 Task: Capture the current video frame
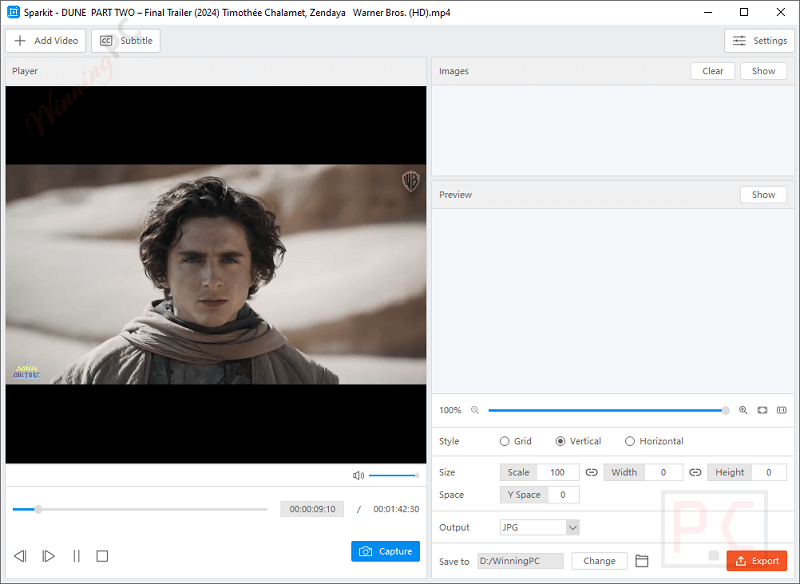click(x=385, y=551)
